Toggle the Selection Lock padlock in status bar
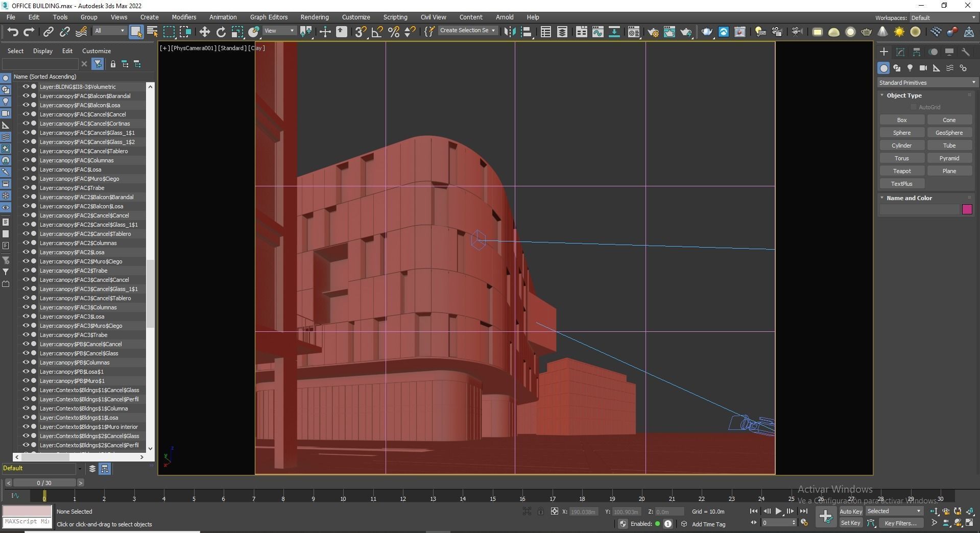980x533 pixels. point(540,512)
